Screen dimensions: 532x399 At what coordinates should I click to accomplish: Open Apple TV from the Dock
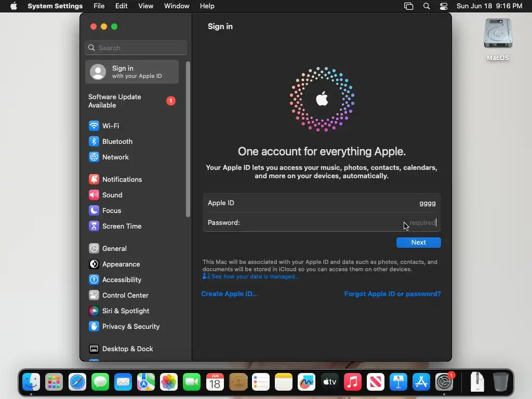[x=329, y=382]
